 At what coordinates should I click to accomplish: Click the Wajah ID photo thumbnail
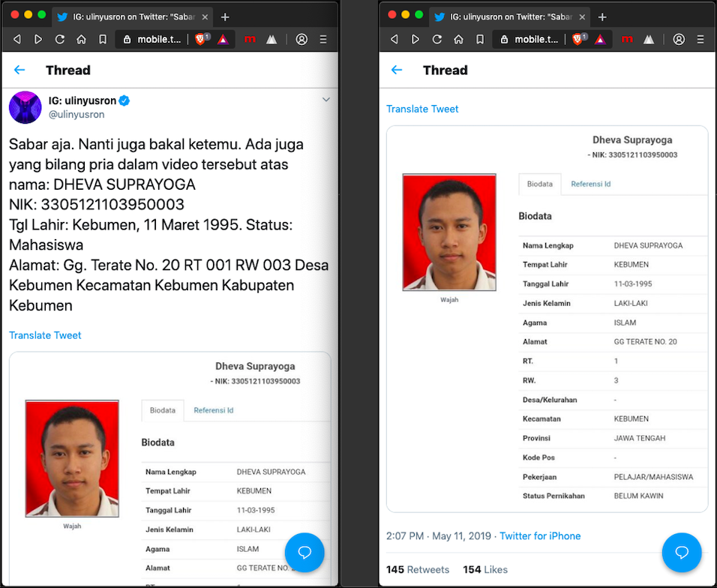pyautogui.click(x=72, y=457)
